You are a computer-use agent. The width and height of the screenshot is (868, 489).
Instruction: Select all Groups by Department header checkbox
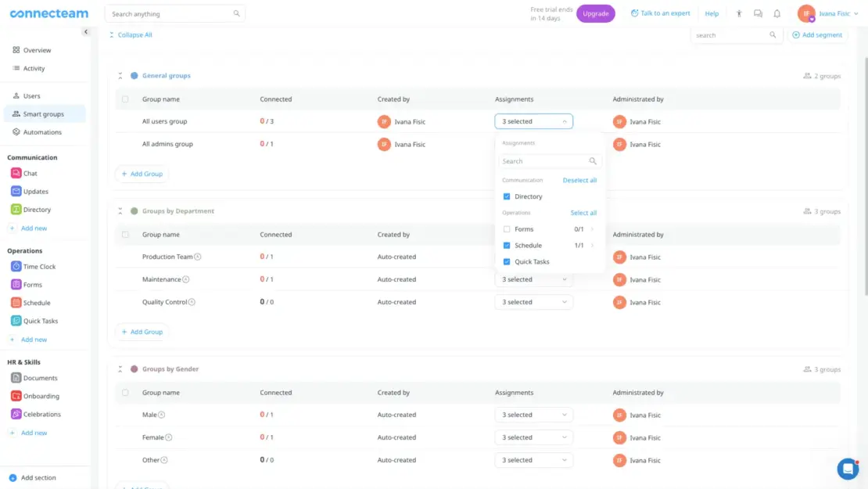125,234
